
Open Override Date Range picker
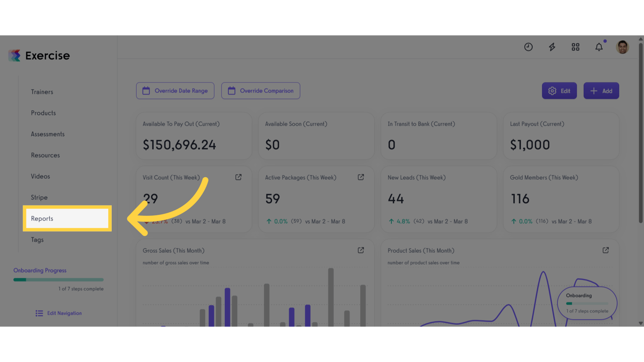coord(175,91)
